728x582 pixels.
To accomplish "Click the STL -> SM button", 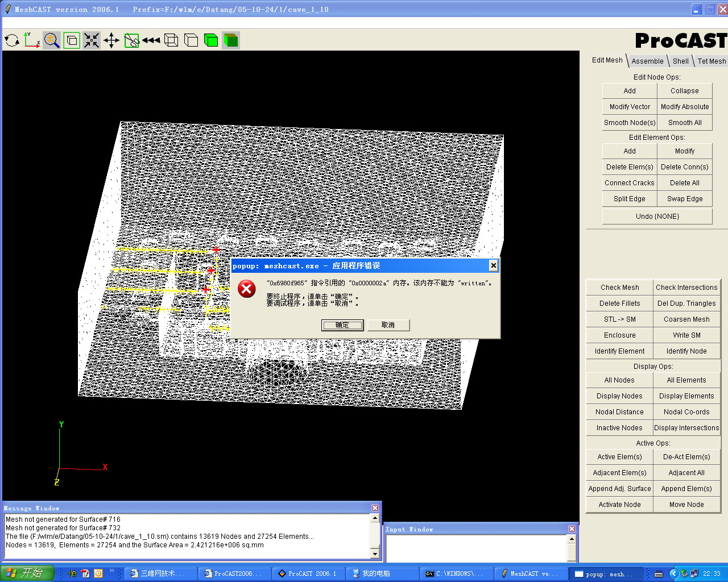I will click(x=619, y=319).
